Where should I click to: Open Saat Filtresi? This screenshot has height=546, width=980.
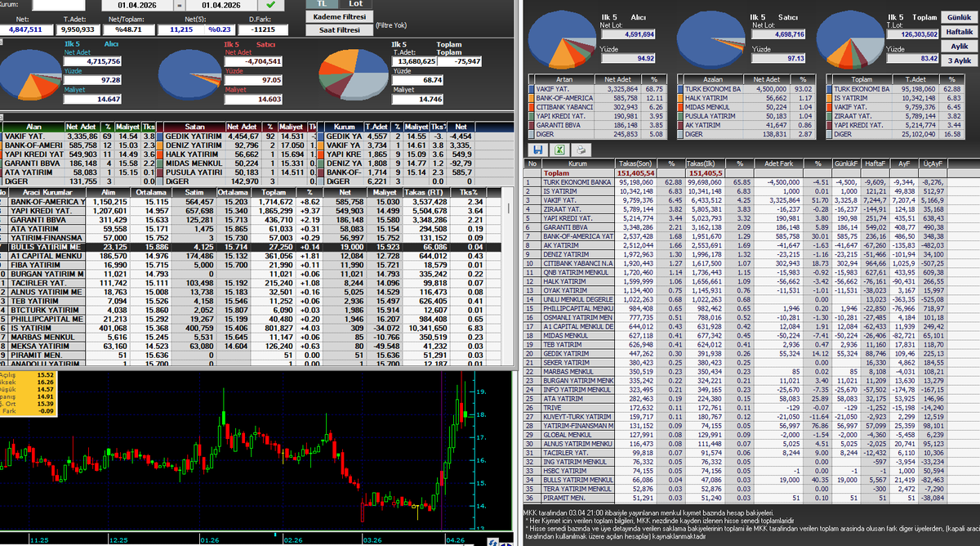339,29
